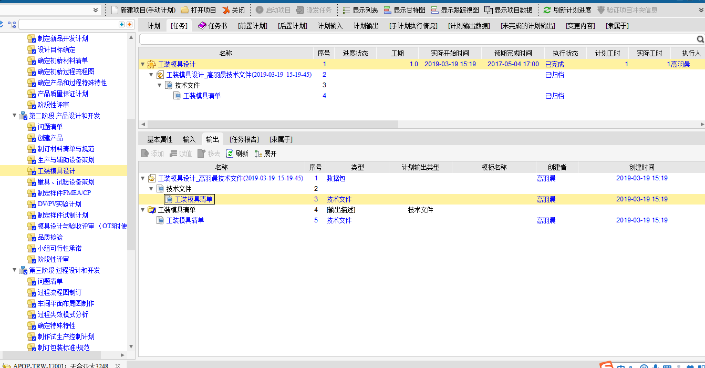Open the [前置计划] tab

tap(252, 26)
